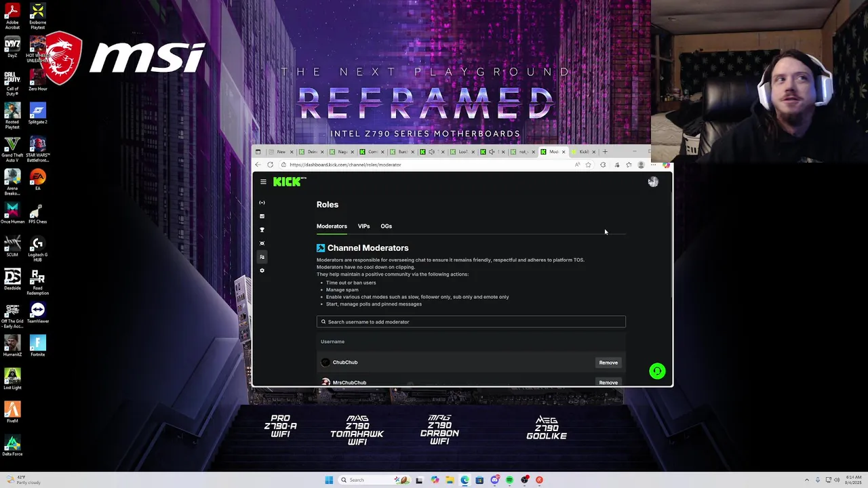Open Logitech G HUB desktop shortcut
868x488 pixels.
(x=37, y=249)
